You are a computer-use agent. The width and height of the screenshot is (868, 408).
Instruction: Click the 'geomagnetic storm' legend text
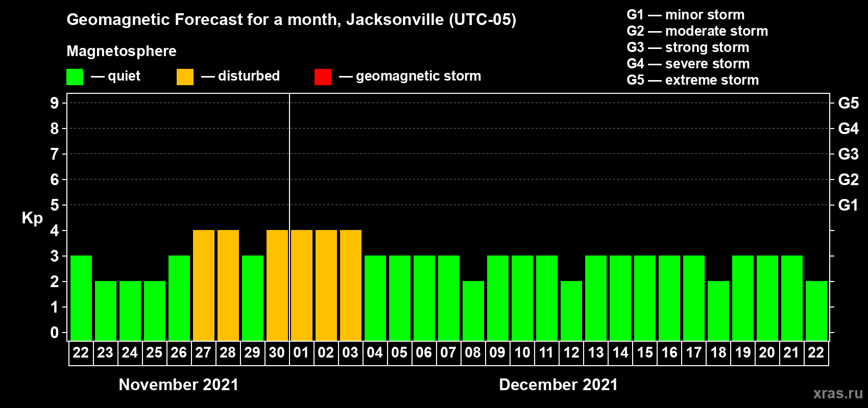tap(419, 76)
